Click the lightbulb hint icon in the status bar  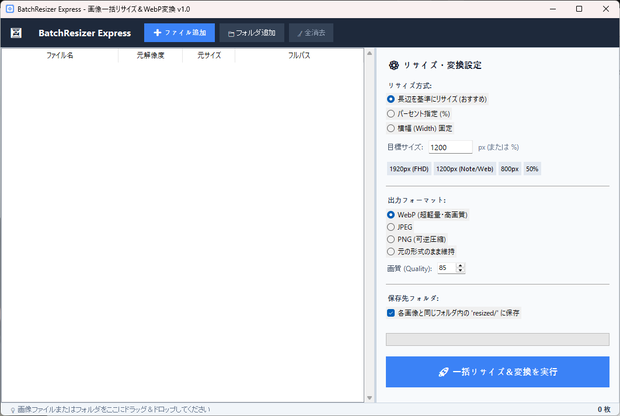13,410
